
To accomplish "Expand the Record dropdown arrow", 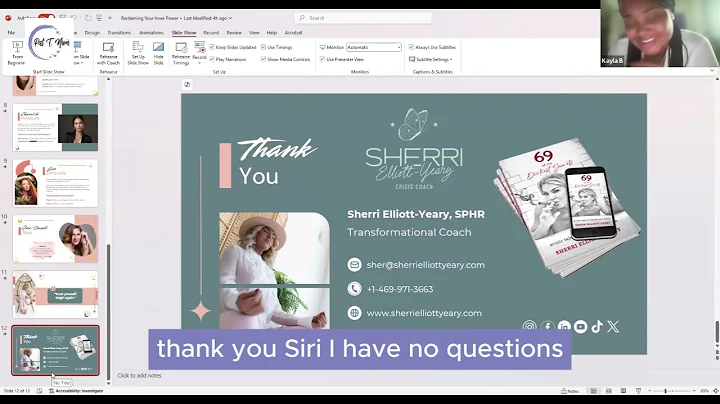I will click(x=199, y=62).
